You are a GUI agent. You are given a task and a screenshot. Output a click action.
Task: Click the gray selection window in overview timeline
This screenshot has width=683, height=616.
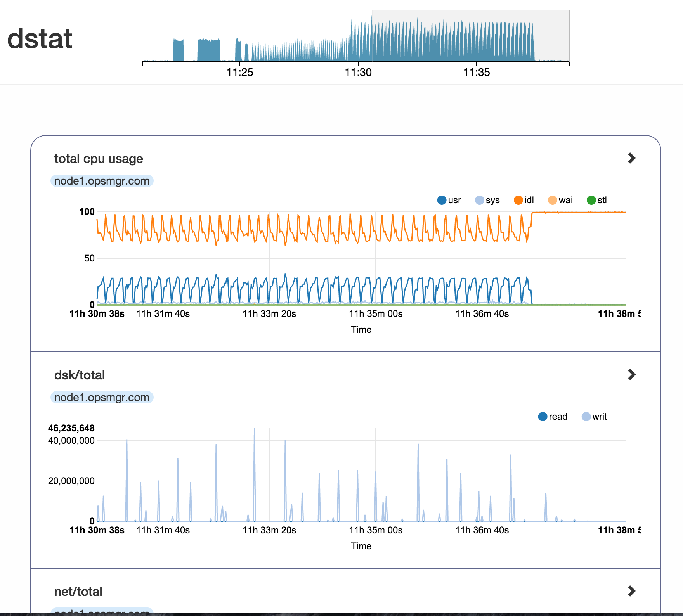(471, 36)
